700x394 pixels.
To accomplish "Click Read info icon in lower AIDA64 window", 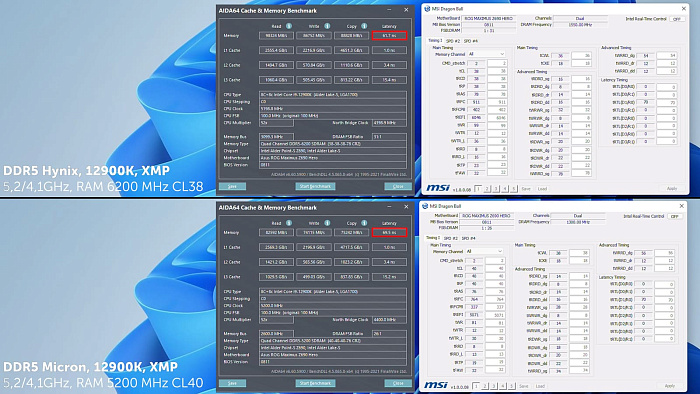I will [289, 223].
